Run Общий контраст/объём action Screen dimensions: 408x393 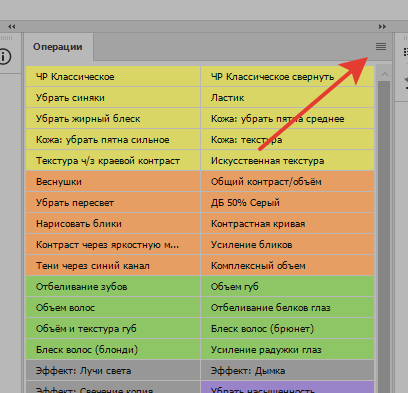(x=287, y=181)
